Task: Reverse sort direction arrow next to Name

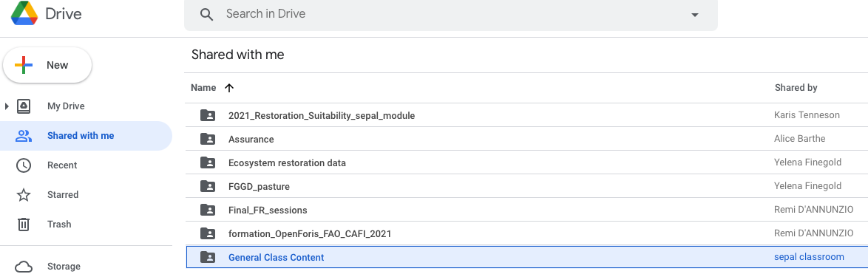Action: [x=229, y=88]
